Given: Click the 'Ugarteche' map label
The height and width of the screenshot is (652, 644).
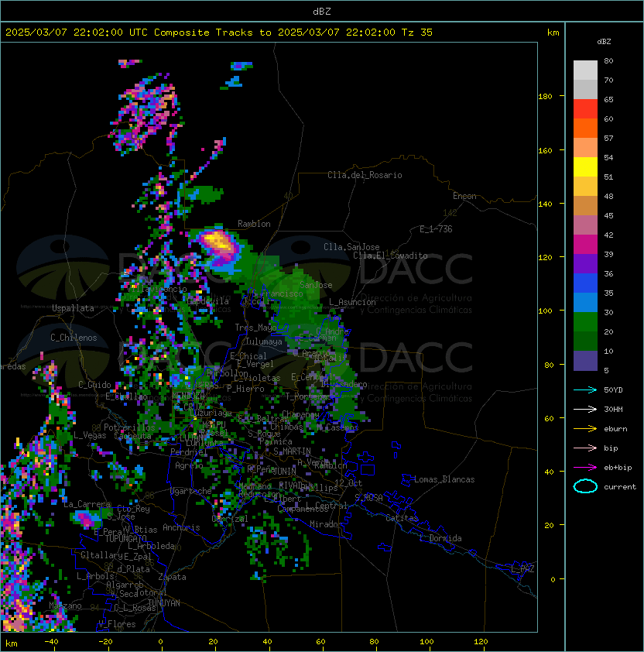Looking at the screenshot, I should point(191,491).
